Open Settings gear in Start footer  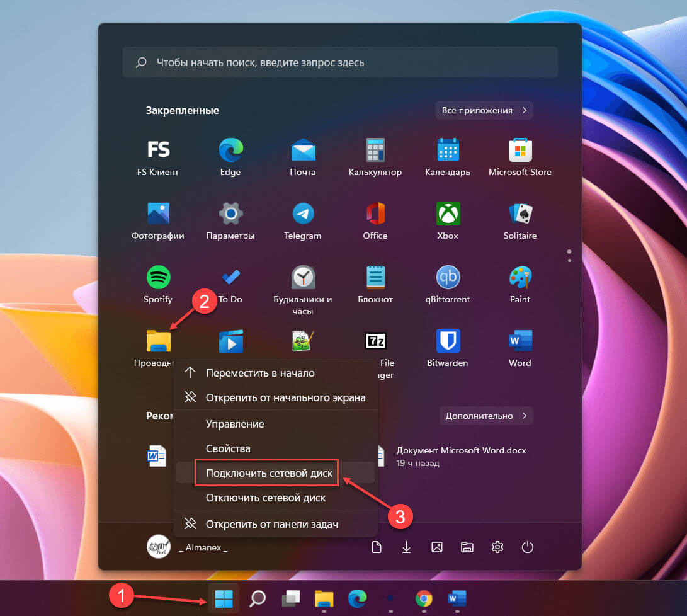coord(497,547)
